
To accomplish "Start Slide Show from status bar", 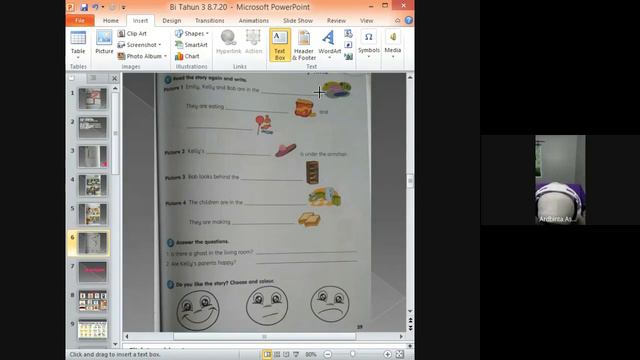I will click(x=296, y=354).
